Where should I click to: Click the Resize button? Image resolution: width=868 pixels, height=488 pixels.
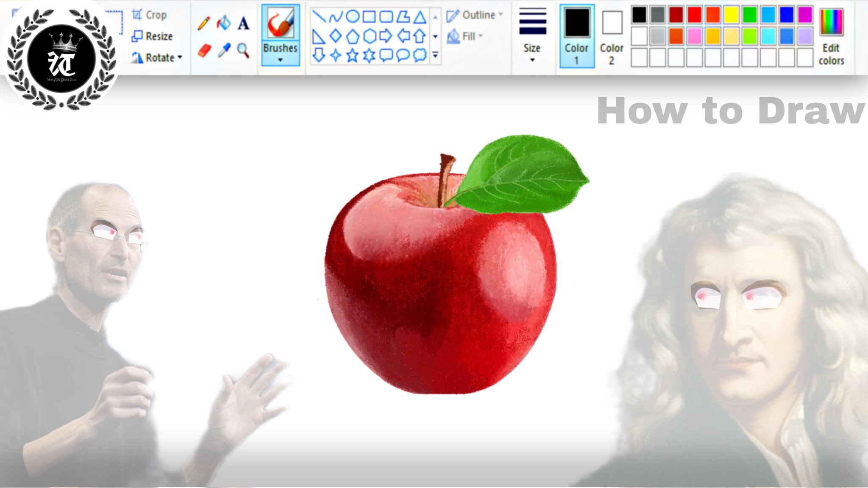(x=152, y=36)
